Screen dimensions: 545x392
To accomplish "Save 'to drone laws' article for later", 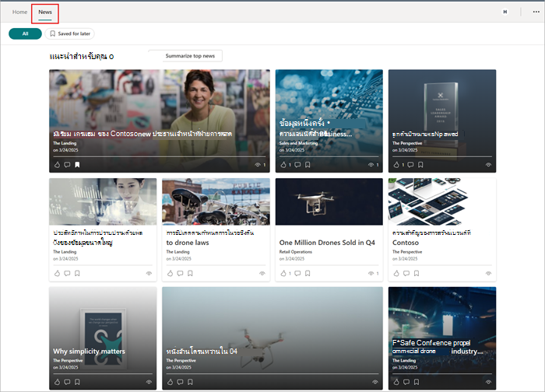I will (190, 273).
